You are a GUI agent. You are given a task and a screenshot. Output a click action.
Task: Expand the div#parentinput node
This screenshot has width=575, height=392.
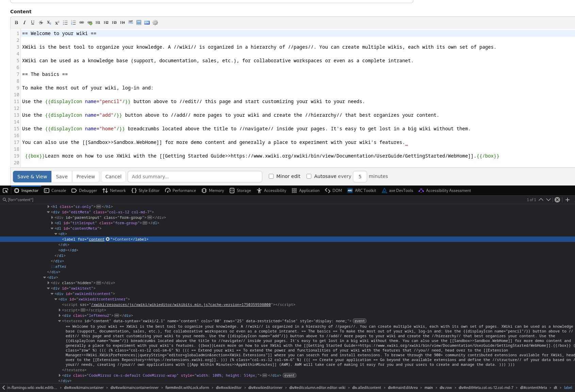coord(52,217)
